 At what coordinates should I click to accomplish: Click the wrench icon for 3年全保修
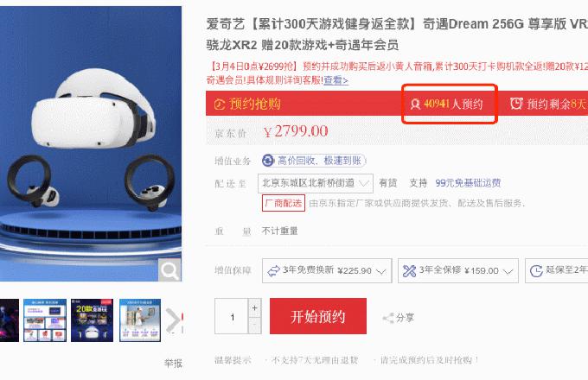pos(409,270)
